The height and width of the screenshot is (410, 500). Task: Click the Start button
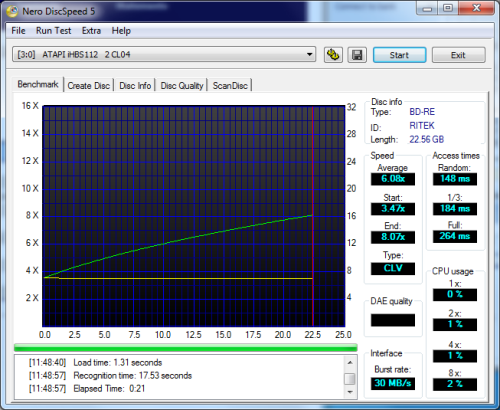[399, 55]
